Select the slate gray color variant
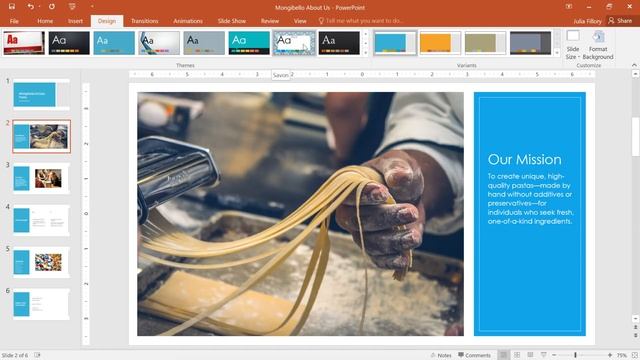This screenshot has height=360, width=640. pyautogui.click(x=530, y=43)
